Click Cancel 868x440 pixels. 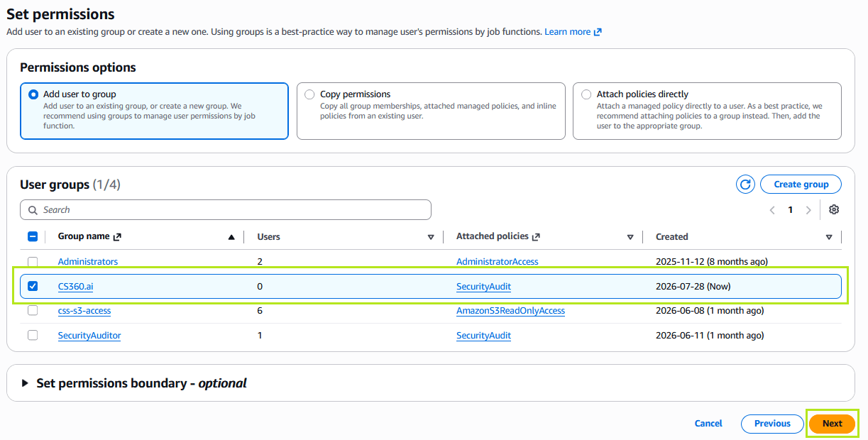coord(708,424)
